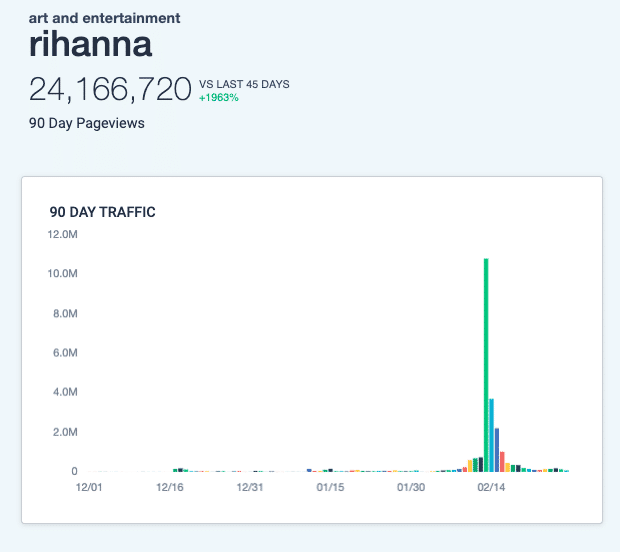Click the +1963% change value
The width and height of the screenshot is (620, 552).
[219, 98]
